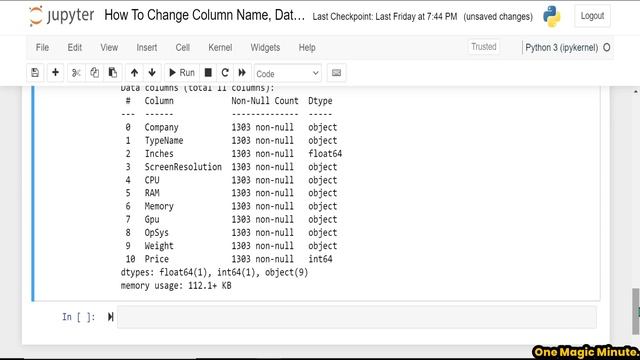Copy selected cells icon
Image resolution: width=640 pixels, height=360 pixels.
point(94,73)
